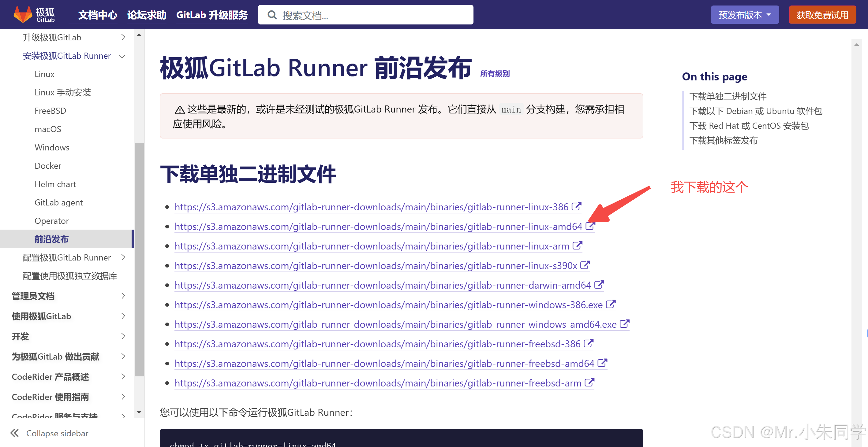
Task: Open macOS sidebar item
Action: pos(48,129)
